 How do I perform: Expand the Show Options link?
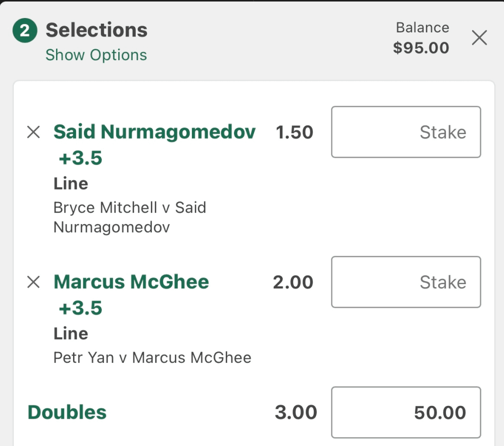(x=96, y=55)
